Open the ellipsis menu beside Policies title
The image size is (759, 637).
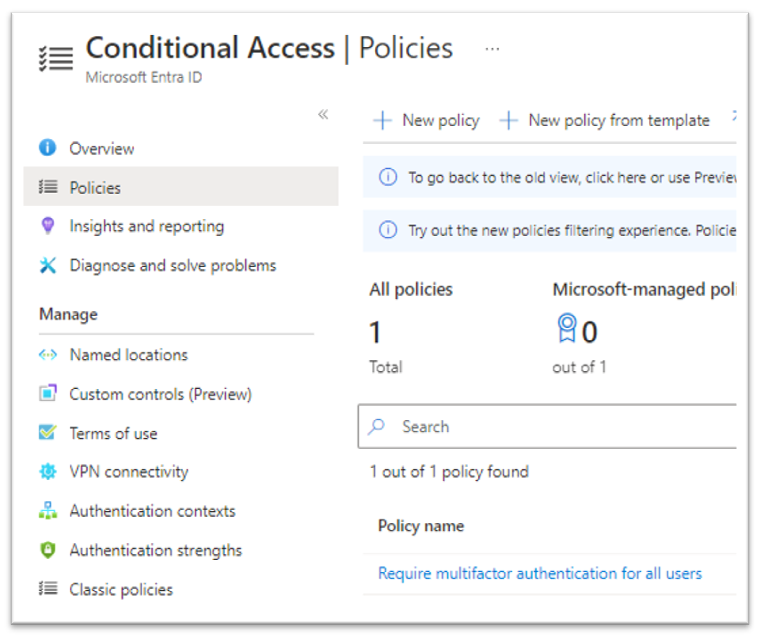click(492, 48)
